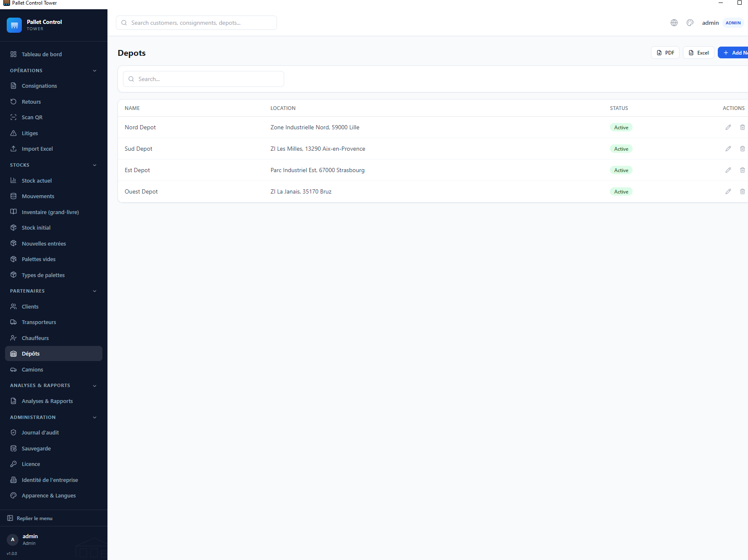
Task: Navigate to Litiges
Action: coord(54,133)
